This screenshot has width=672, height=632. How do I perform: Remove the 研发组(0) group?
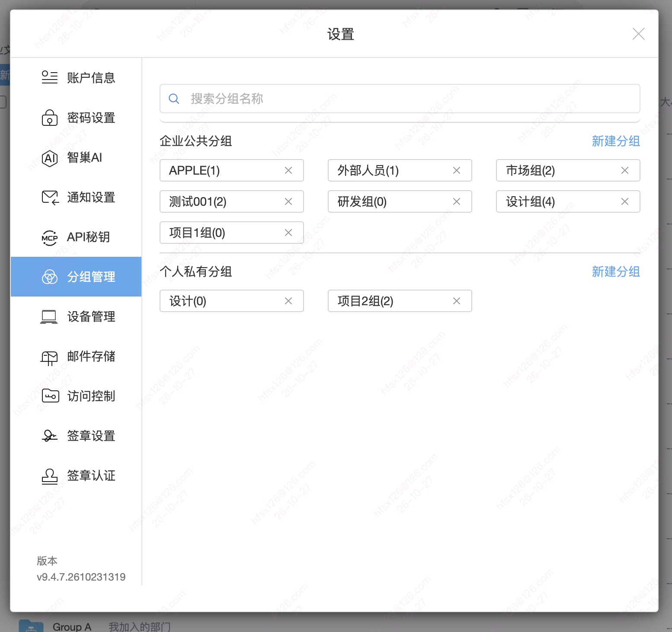pyautogui.click(x=457, y=201)
